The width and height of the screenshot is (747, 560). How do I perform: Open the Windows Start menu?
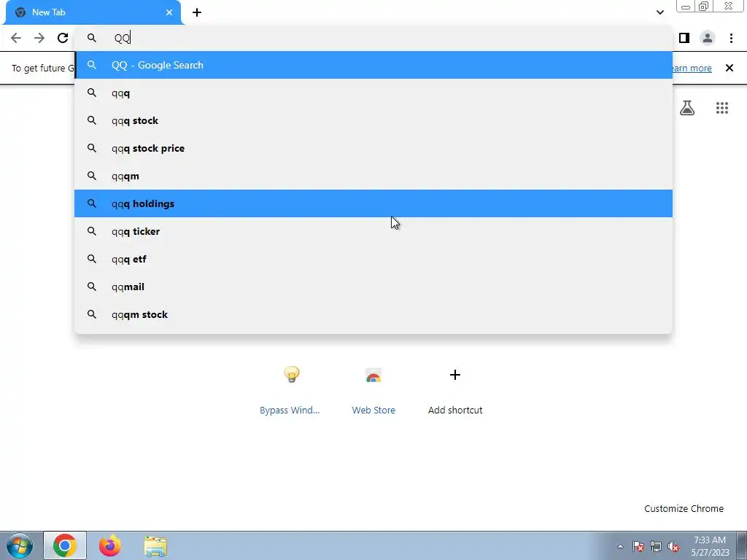pyautogui.click(x=20, y=545)
